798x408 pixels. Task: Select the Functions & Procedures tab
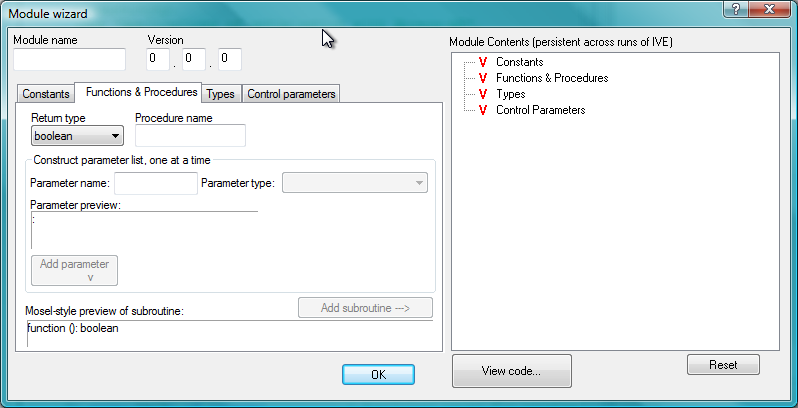[141, 92]
